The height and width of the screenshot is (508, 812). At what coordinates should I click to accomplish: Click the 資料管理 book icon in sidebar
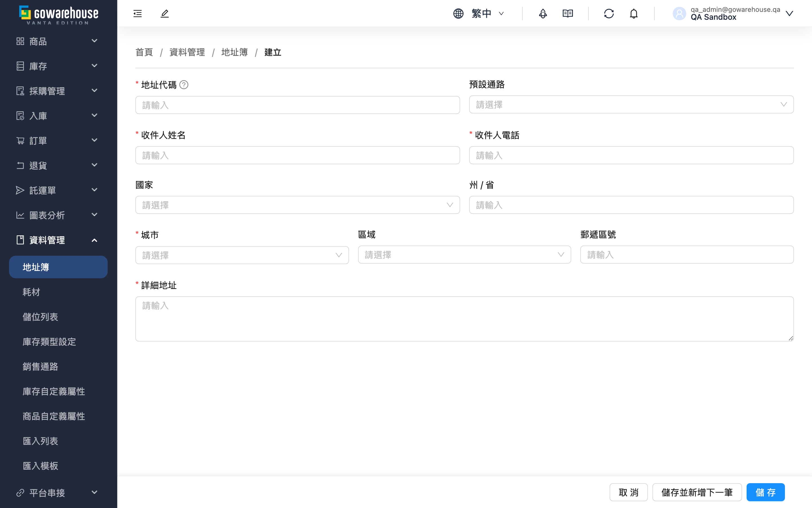click(20, 240)
